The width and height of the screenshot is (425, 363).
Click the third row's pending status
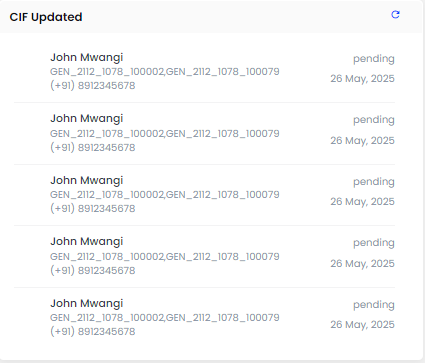pos(374,182)
